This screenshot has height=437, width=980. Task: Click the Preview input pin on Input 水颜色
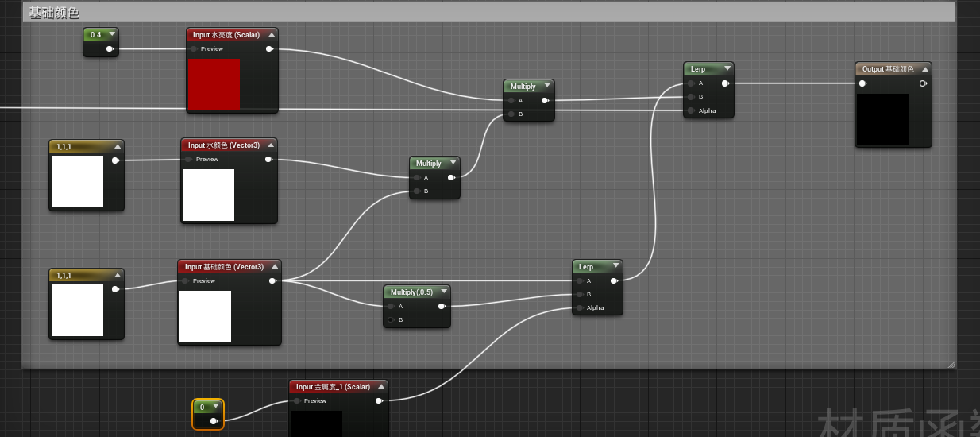(188, 160)
